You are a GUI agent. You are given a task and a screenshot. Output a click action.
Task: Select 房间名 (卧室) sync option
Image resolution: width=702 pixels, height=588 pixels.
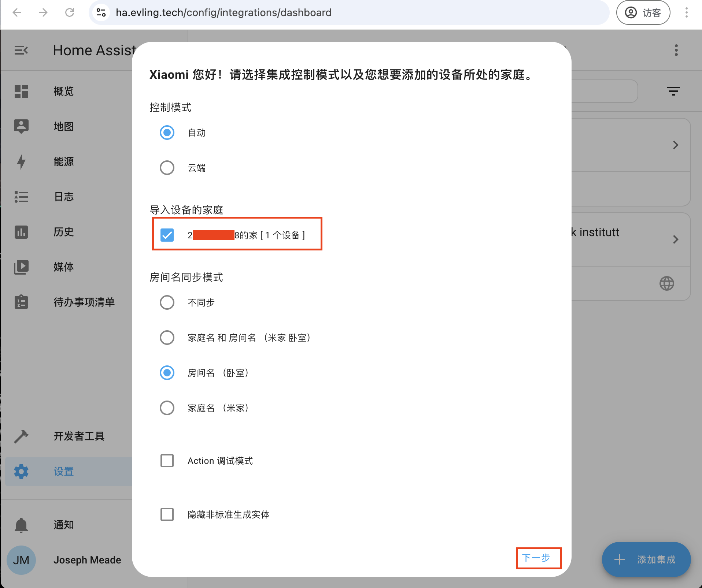tap(167, 373)
